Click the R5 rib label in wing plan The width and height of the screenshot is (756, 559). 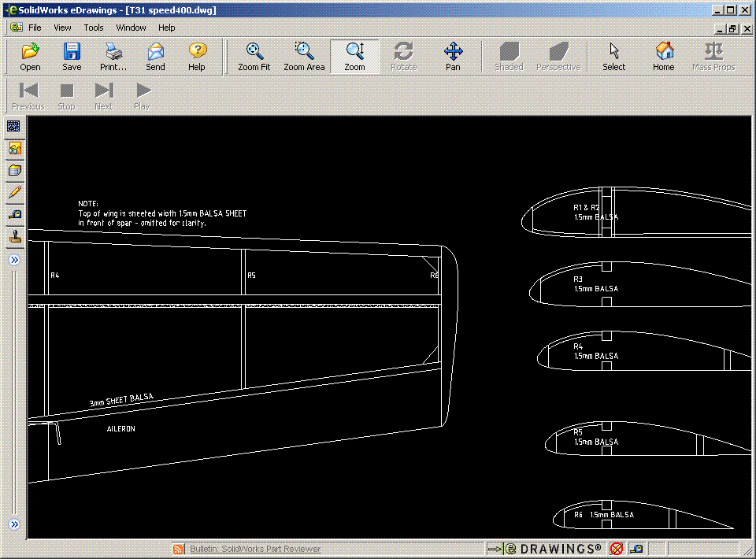(x=252, y=275)
